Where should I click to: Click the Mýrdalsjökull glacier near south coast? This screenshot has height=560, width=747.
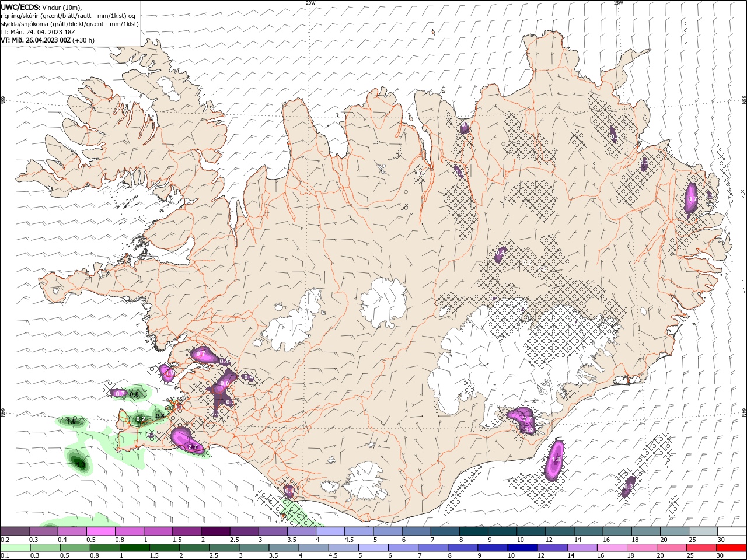(366, 481)
